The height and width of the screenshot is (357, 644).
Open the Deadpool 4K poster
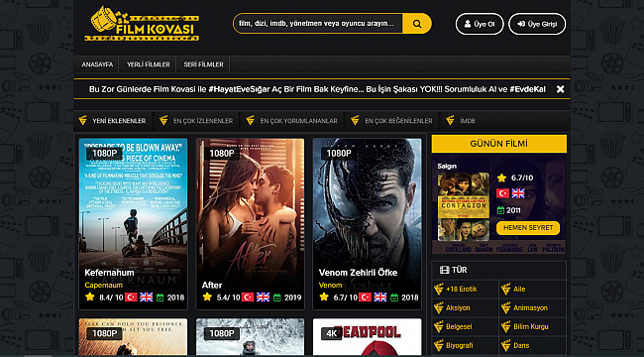(x=368, y=336)
